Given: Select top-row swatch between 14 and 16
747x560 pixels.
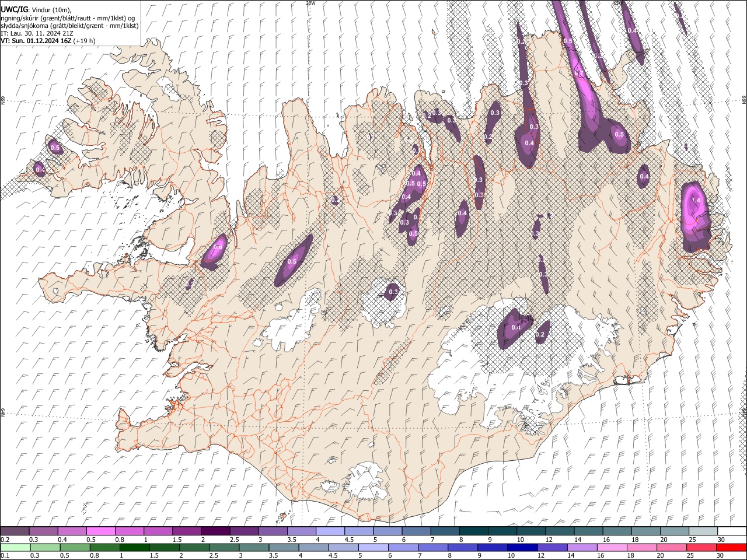Looking at the screenshot, I should point(588,531).
